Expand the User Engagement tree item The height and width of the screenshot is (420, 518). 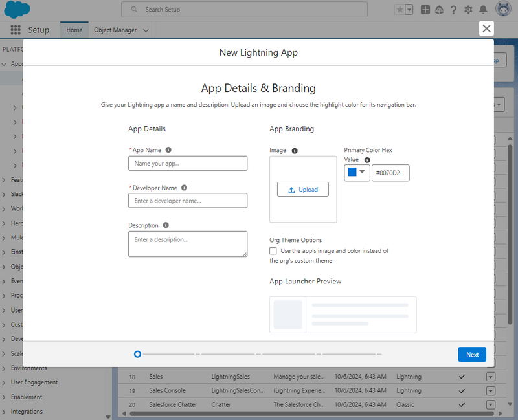coord(4,382)
